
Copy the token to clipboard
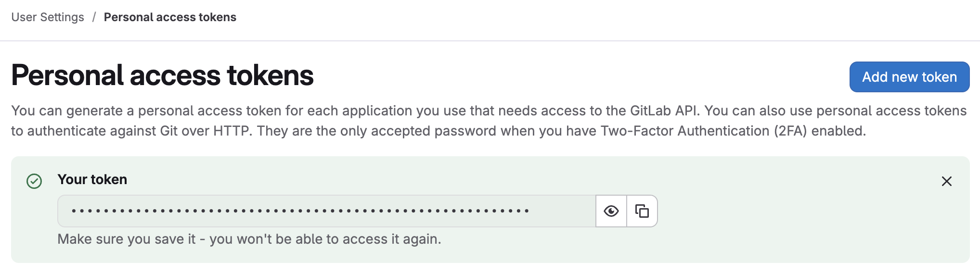pyautogui.click(x=642, y=211)
